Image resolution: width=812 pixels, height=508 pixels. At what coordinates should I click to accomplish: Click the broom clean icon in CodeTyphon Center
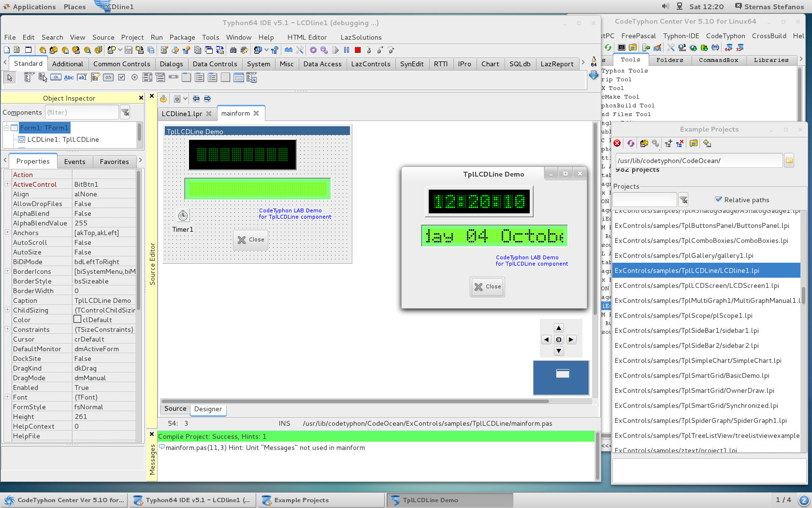(x=657, y=47)
